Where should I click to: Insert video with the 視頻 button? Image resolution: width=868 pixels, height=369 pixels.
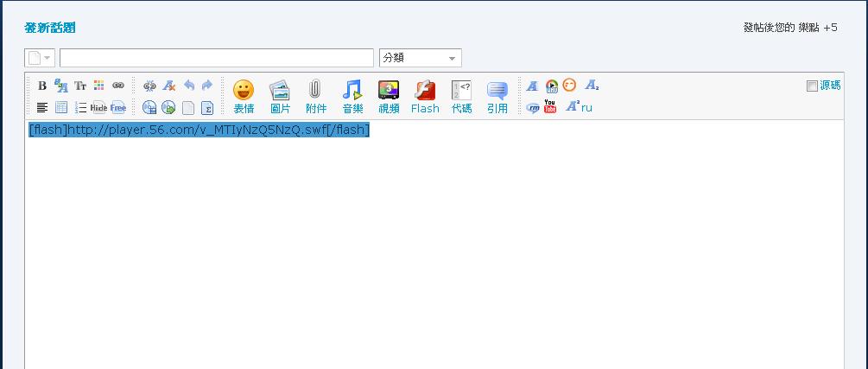click(389, 97)
